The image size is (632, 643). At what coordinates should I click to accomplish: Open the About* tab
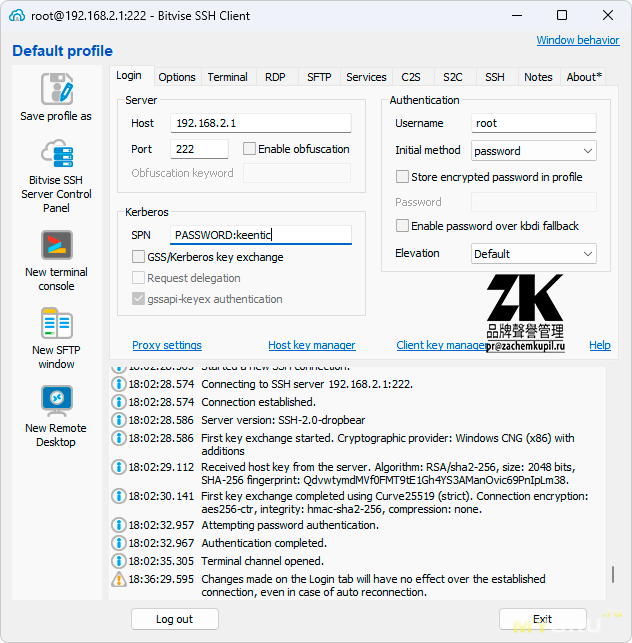pos(584,77)
